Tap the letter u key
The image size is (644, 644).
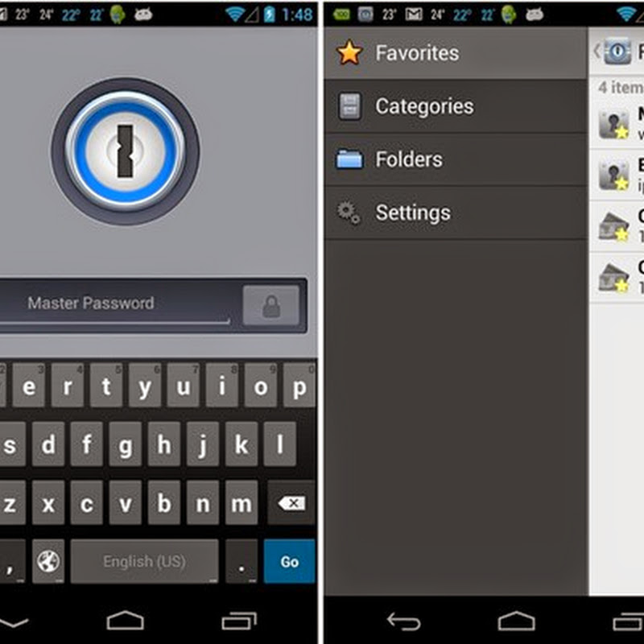click(x=184, y=386)
